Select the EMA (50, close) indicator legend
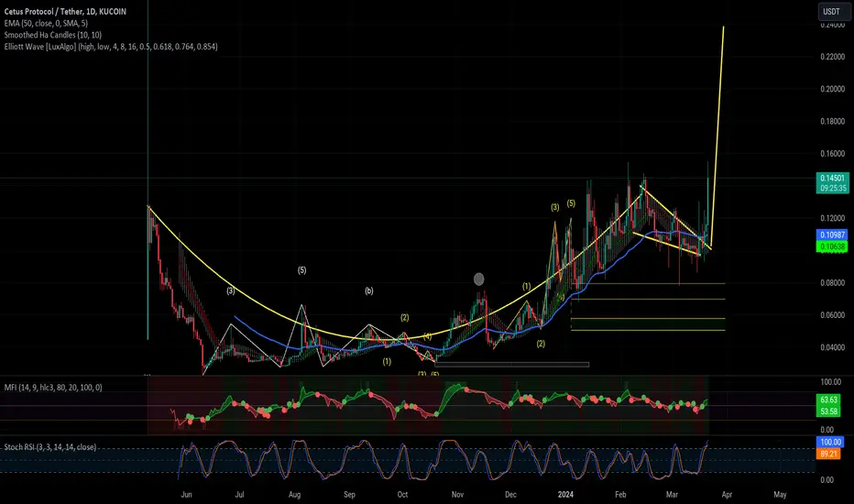The height and width of the screenshot is (504, 854). coord(46,24)
